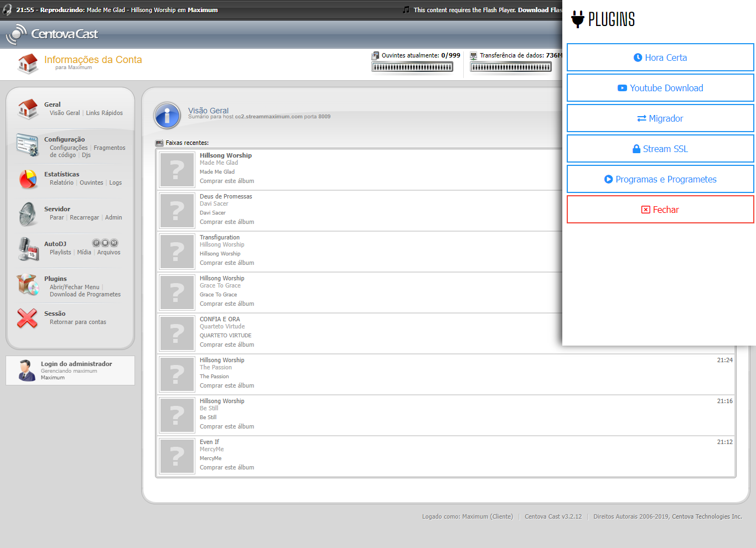Click the Informações da Conta heading
756x548 pixels.
93,60
